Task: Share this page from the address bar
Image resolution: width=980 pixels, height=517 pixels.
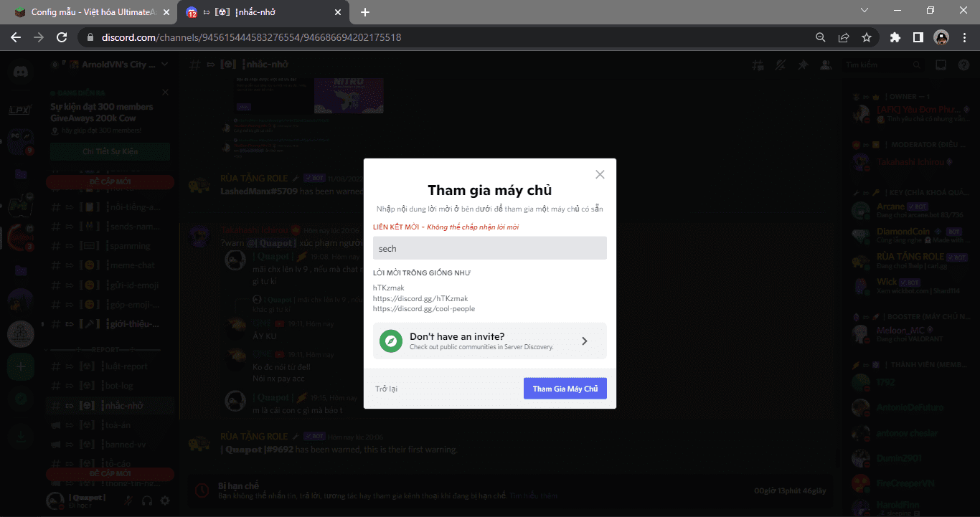Action: (844, 37)
